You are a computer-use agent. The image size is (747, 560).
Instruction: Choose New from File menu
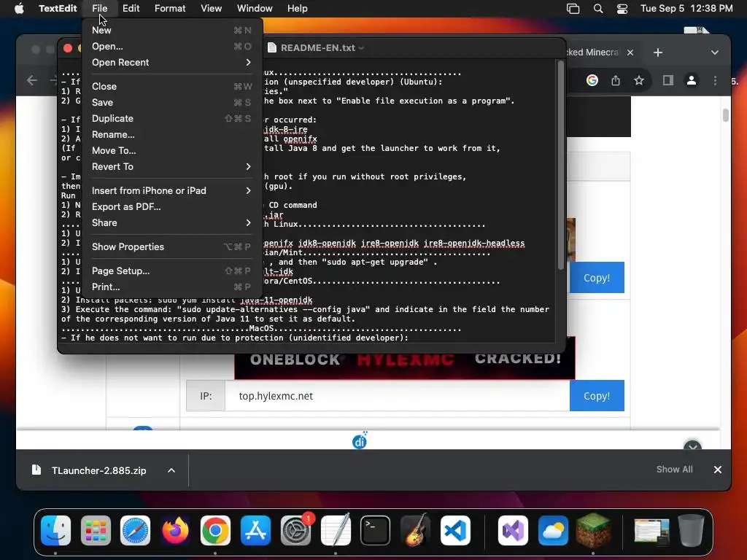171,30
